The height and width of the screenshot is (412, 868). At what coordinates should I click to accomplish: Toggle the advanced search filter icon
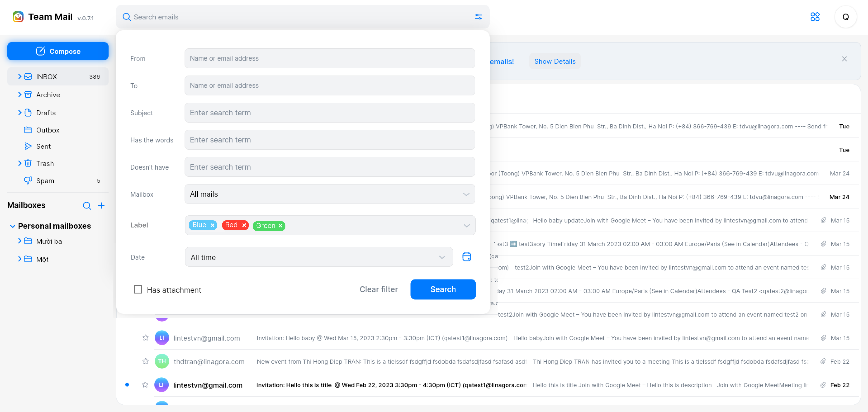(478, 17)
